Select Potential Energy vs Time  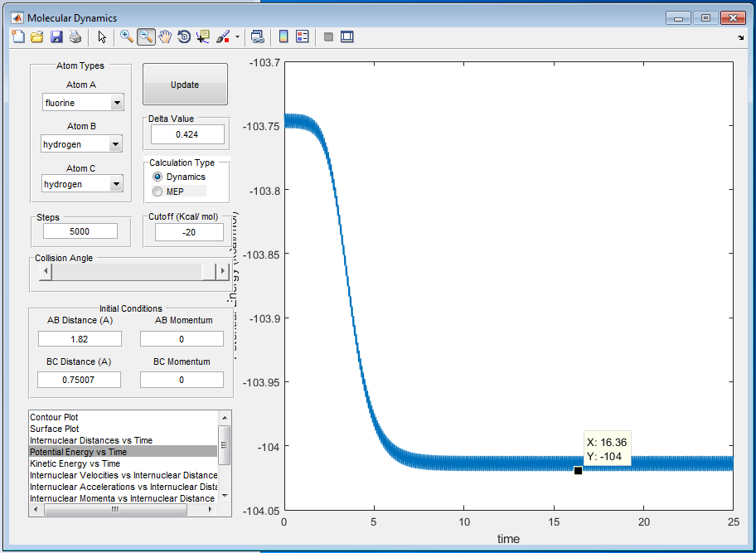point(123,452)
